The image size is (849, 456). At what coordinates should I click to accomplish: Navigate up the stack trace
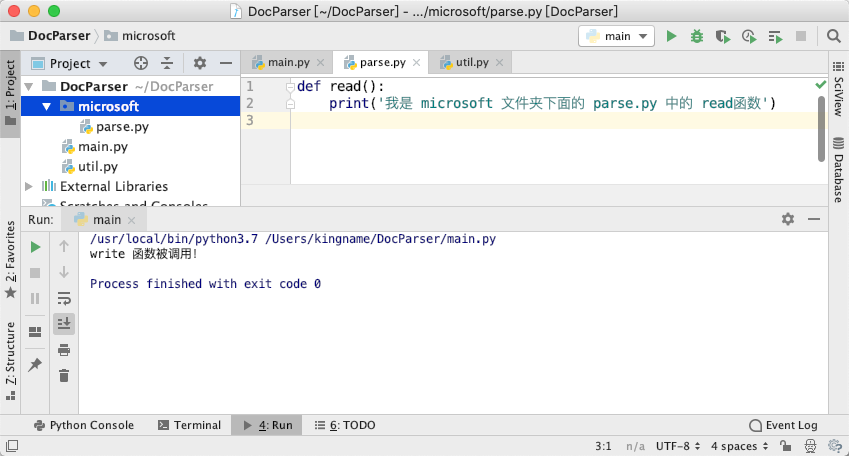coord(64,246)
